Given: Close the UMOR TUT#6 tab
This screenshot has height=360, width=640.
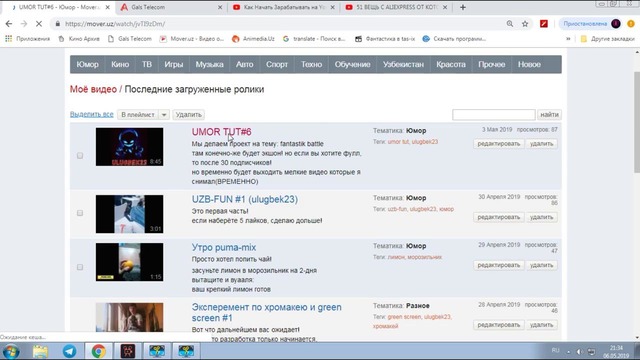Looking at the screenshot, I should 108,7.
